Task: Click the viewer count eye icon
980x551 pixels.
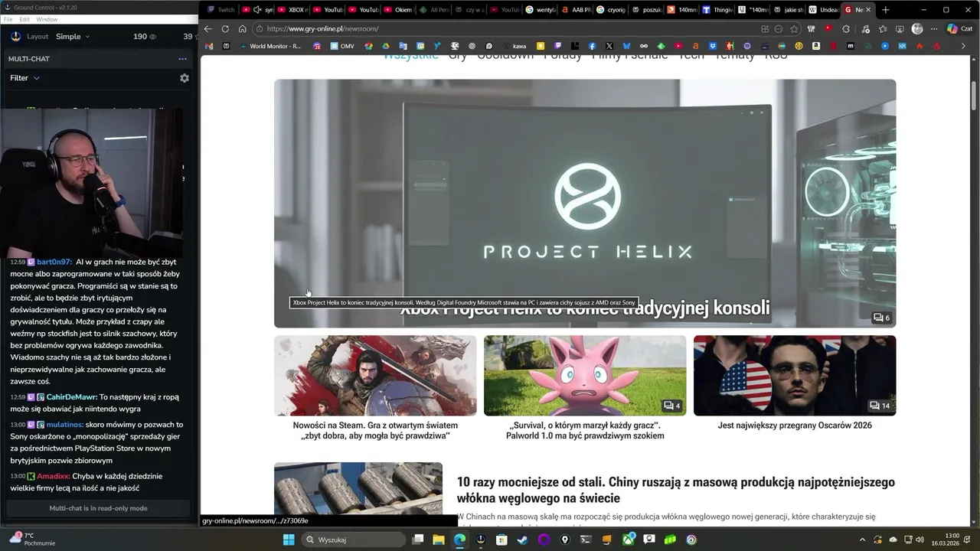Action: (x=152, y=37)
